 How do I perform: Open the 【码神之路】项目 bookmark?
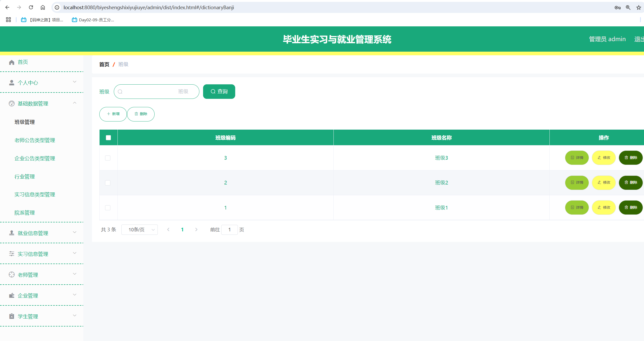(x=42, y=20)
